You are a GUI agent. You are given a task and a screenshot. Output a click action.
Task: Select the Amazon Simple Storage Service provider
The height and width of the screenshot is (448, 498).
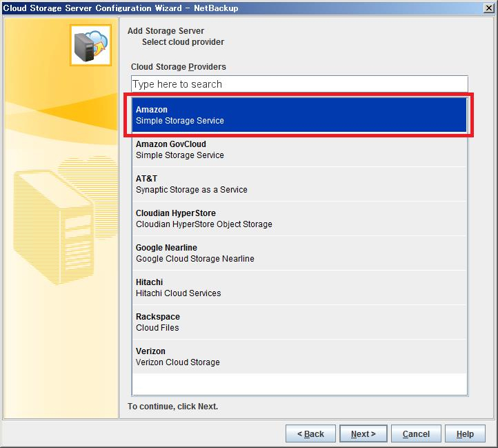pyautogui.click(x=299, y=115)
